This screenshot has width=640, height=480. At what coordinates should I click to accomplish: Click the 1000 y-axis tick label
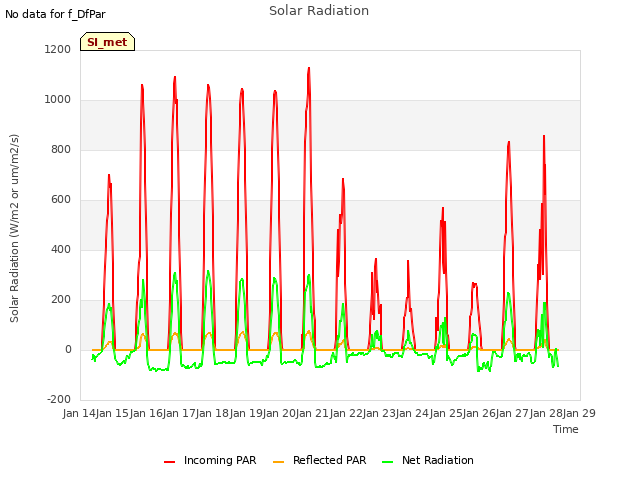tap(58, 100)
